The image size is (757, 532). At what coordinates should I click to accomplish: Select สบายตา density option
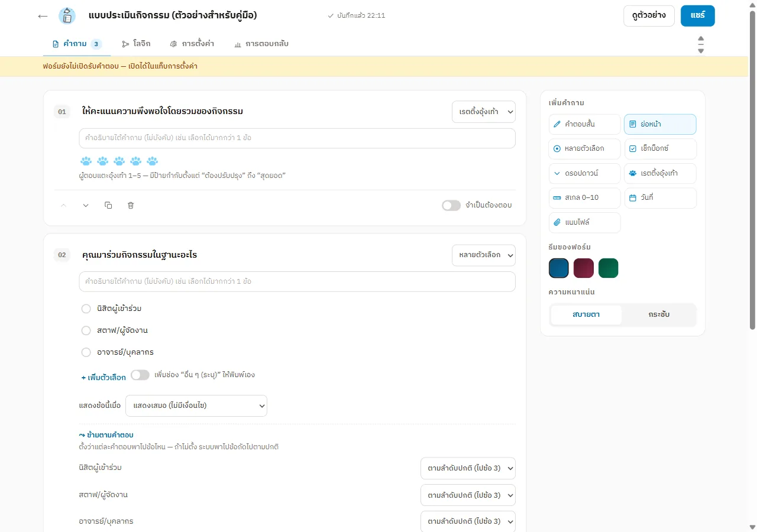click(x=586, y=314)
